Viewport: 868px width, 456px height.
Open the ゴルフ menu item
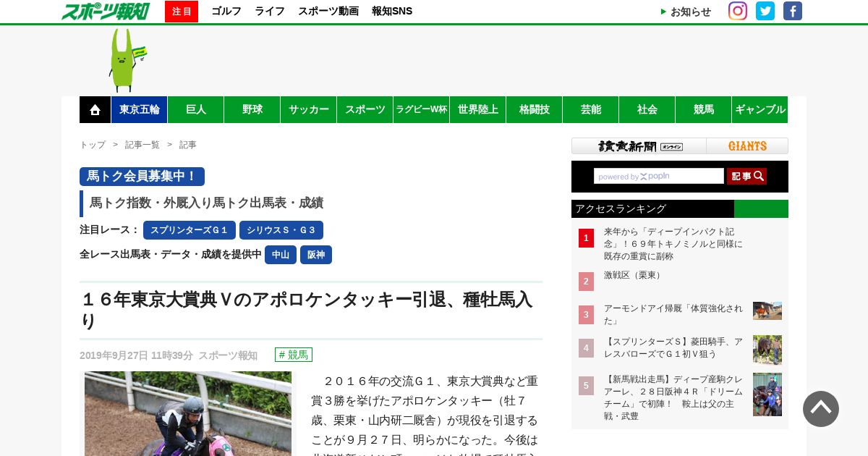(226, 11)
